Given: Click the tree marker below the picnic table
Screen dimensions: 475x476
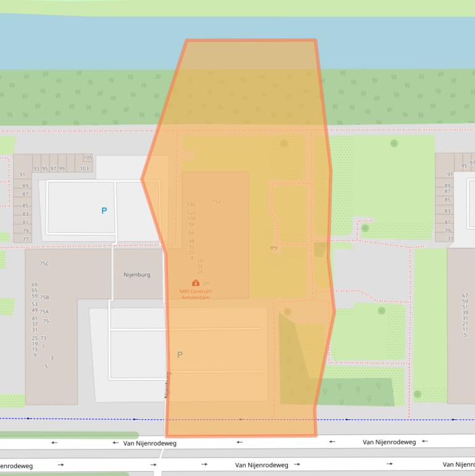Looking at the screenshot, I should tap(287, 312).
